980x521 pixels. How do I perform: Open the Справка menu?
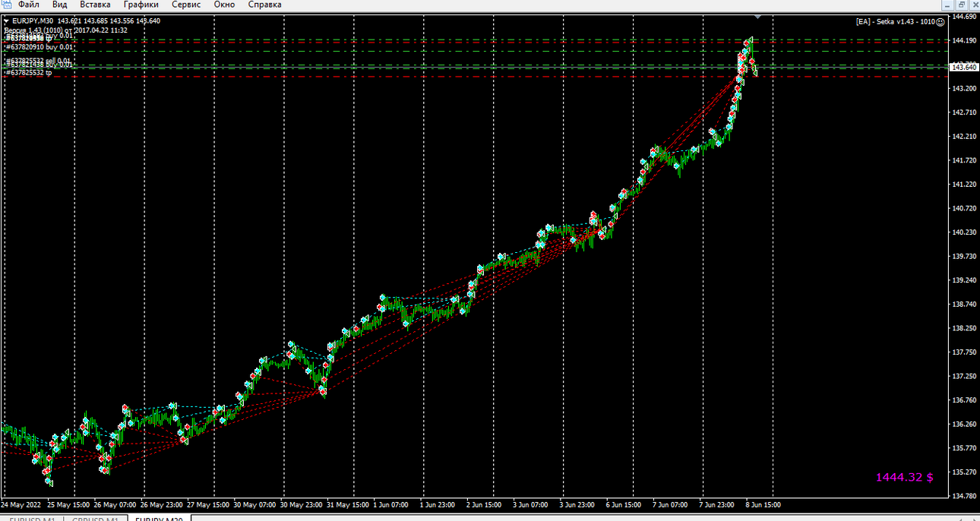pyautogui.click(x=264, y=5)
